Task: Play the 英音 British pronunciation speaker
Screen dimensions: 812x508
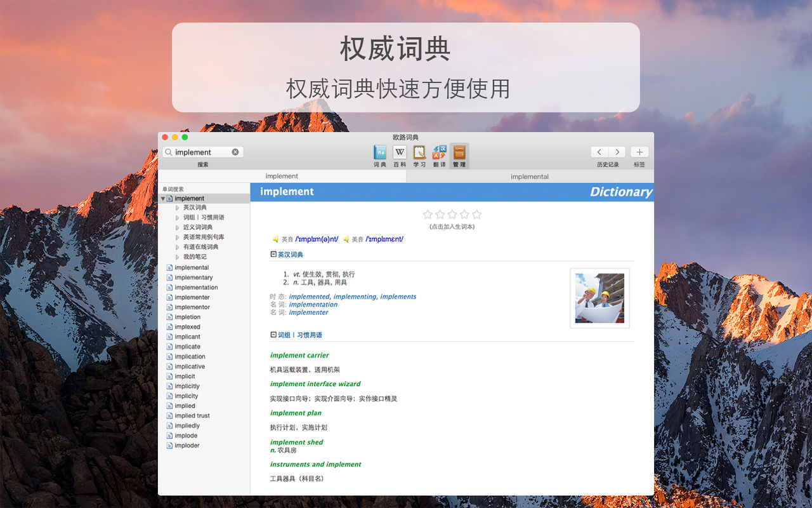Action: [x=276, y=239]
